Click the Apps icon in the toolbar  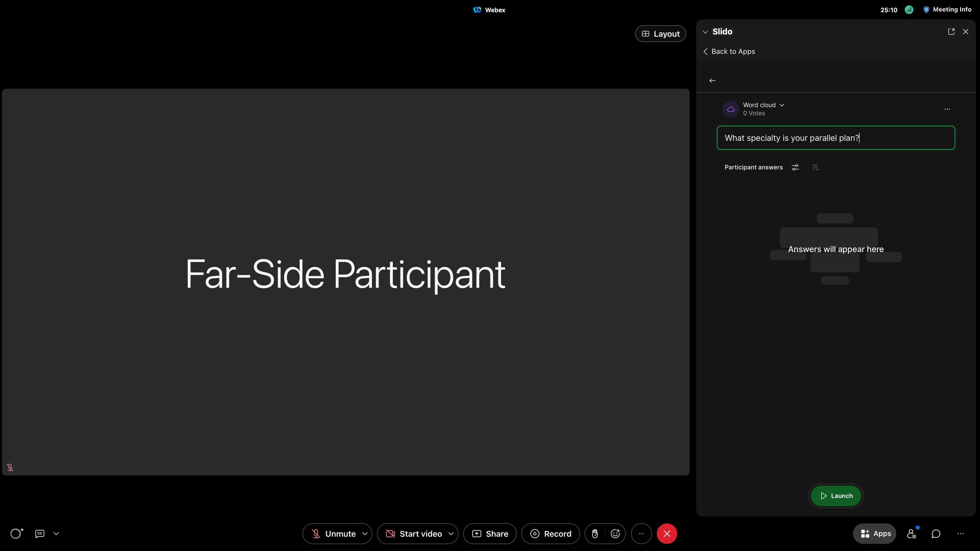click(875, 533)
